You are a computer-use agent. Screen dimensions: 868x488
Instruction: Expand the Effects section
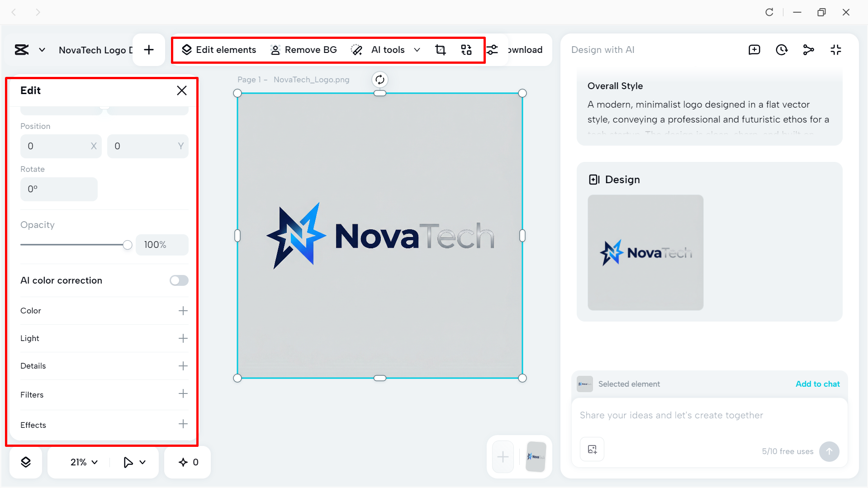coord(183,424)
